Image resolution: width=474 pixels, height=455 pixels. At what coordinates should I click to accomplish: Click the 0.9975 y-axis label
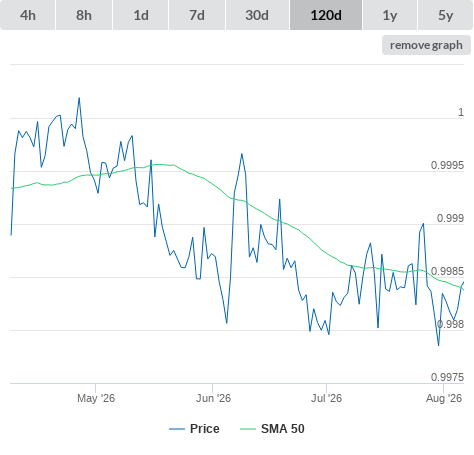(447, 377)
